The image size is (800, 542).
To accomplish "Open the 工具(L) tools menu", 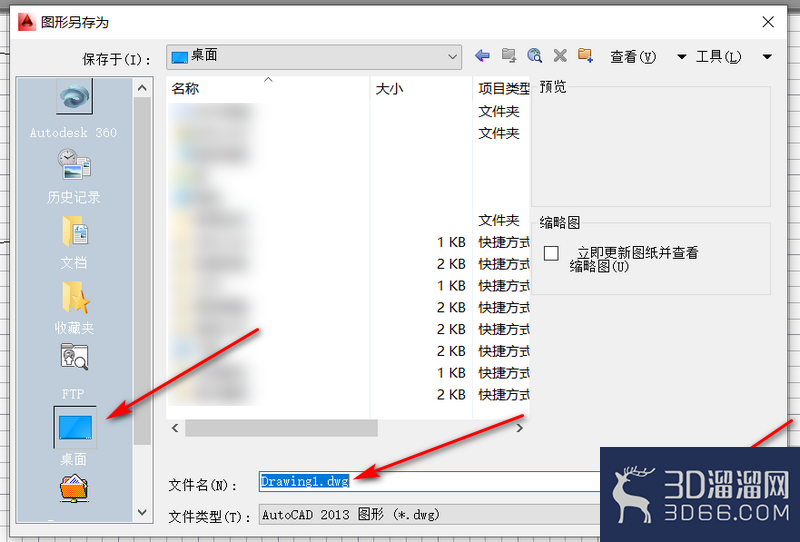I will (x=718, y=57).
